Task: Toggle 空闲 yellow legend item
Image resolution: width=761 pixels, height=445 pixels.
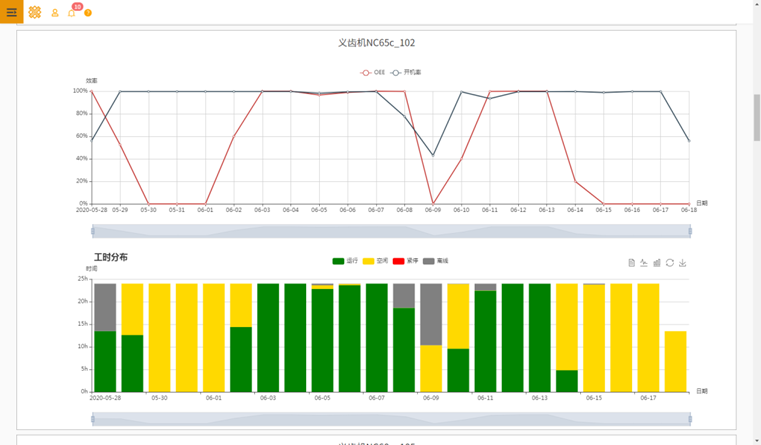Action: [x=375, y=261]
